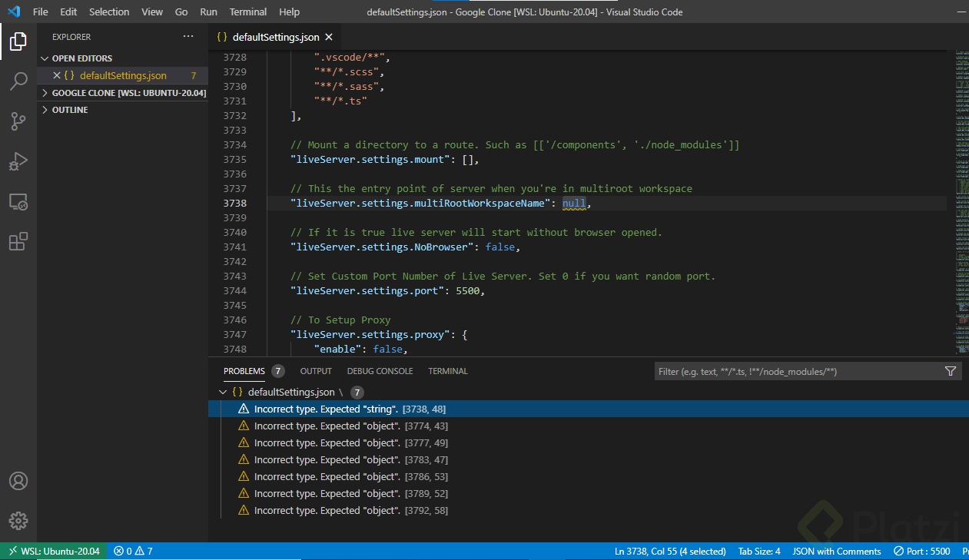Close defaultSettings.json in Open Editors list
Image resolution: width=969 pixels, height=560 pixels.
(x=56, y=75)
